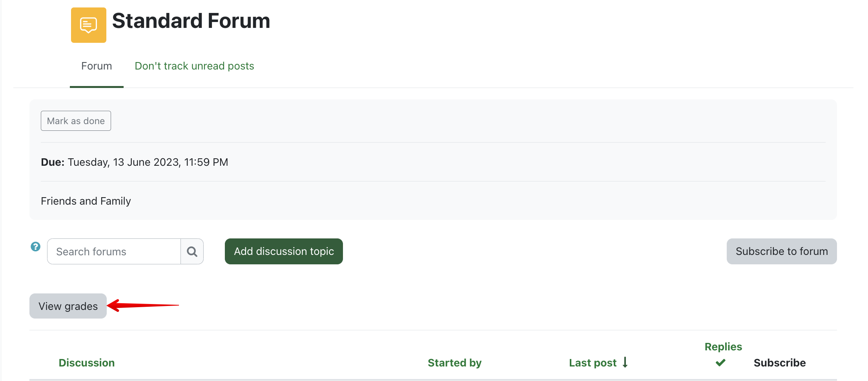This screenshot has height=381, width=868.
Task: Open View grades
Action: (68, 306)
